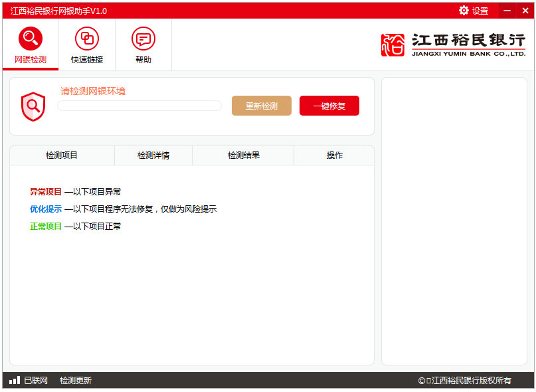Close the 网银助手 window
536x392 pixels.
[525, 11]
